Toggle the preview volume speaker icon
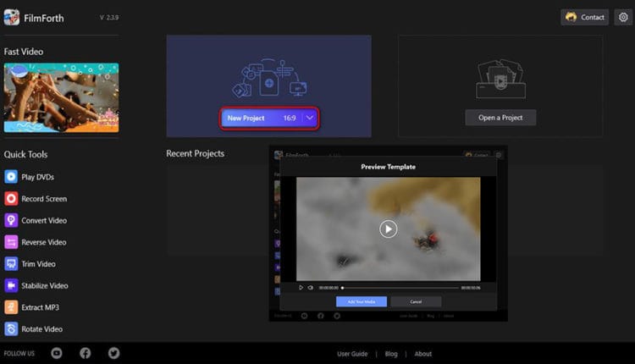 click(311, 288)
